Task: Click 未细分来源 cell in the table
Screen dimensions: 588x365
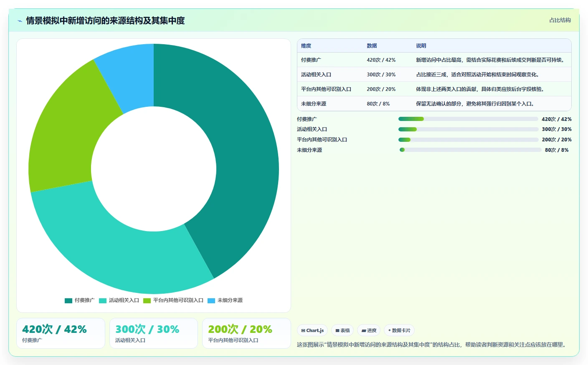Action: pos(314,104)
